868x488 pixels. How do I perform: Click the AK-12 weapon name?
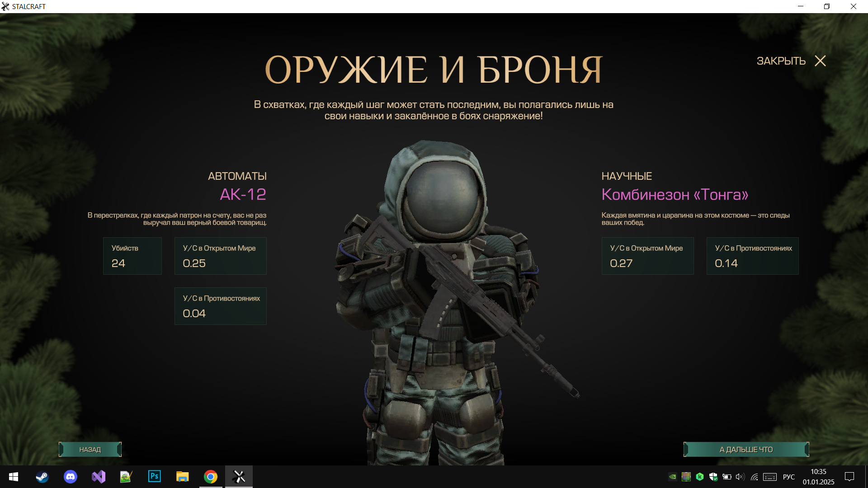pos(243,194)
